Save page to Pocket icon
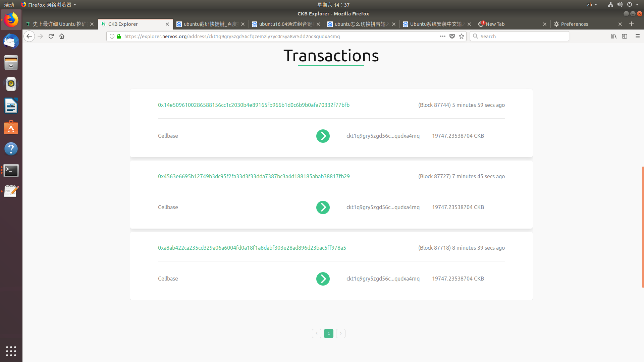Image resolution: width=644 pixels, height=362 pixels. tap(452, 36)
